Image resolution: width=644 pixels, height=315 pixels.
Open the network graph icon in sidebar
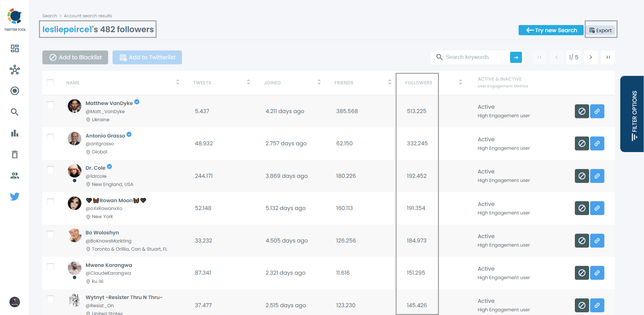tap(15, 70)
